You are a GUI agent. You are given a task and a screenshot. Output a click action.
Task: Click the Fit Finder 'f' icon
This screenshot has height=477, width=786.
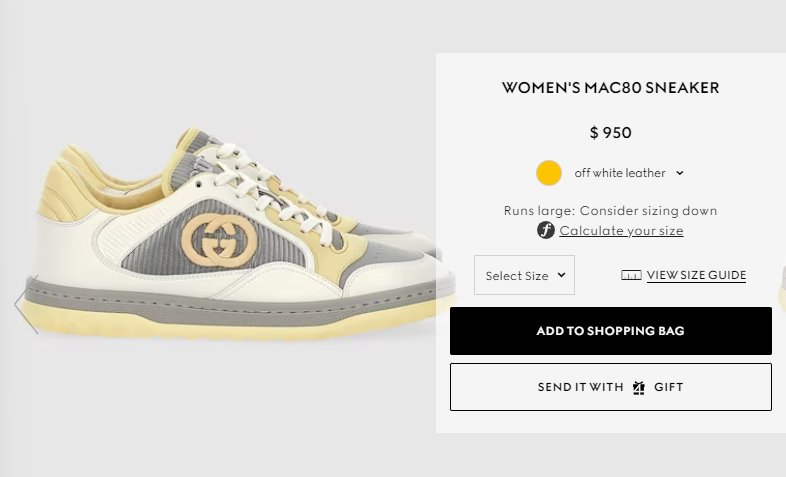click(545, 230)
